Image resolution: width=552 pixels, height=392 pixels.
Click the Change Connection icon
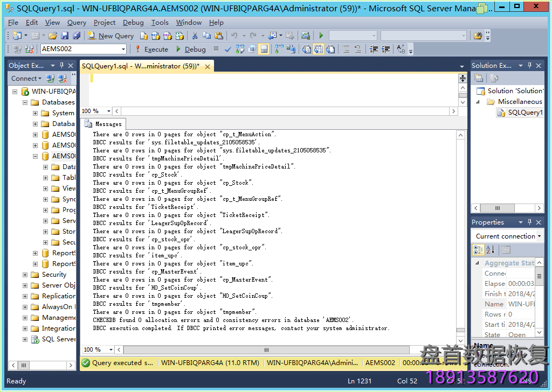pyautogui.click(x=29, y=49)
